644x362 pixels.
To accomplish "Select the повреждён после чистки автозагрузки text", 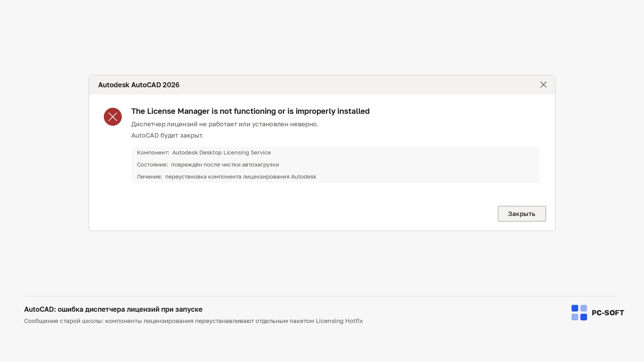I will (x=225, y=165).
